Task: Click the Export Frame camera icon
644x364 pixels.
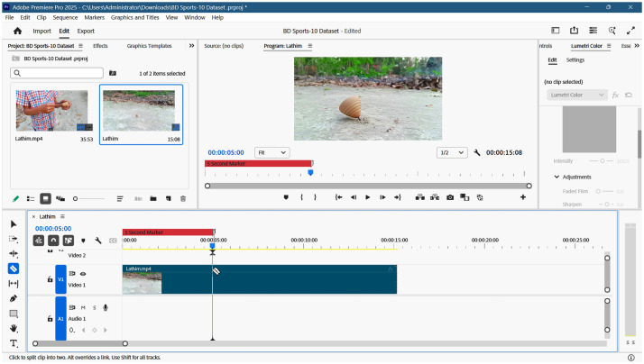Action: [x=450, y=197]
